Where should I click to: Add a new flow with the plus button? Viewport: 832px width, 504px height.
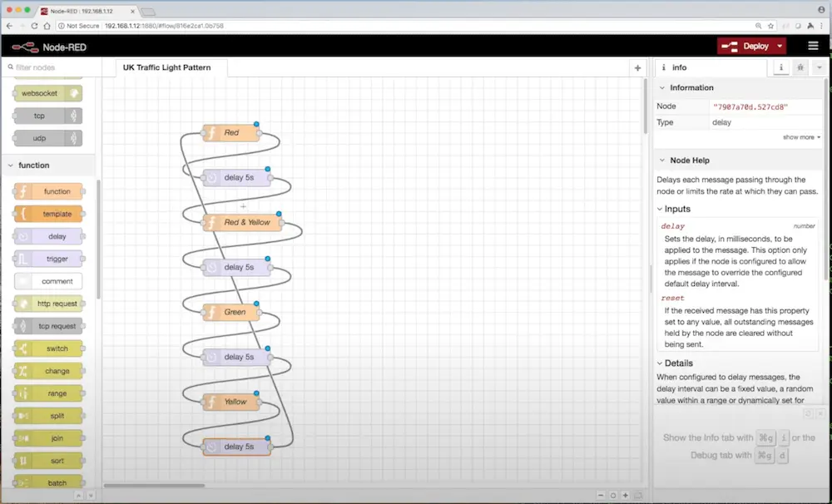[x=636, y=67]
